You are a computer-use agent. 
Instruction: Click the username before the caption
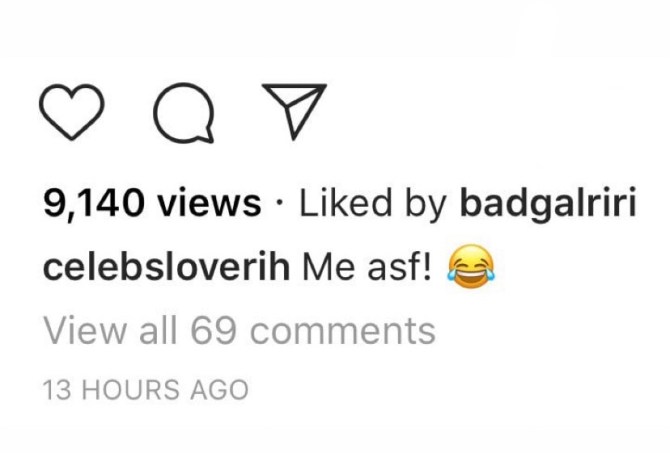point(167,268)
